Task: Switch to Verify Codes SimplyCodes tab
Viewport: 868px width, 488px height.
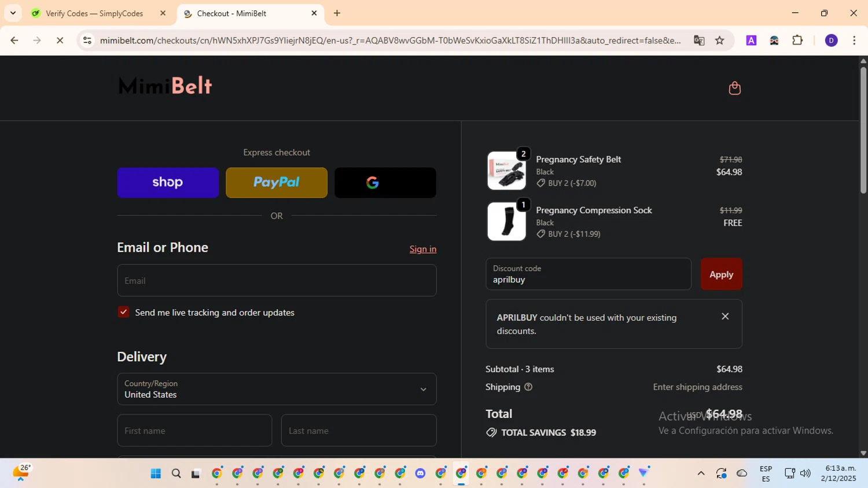Action: tap(94, 13)
